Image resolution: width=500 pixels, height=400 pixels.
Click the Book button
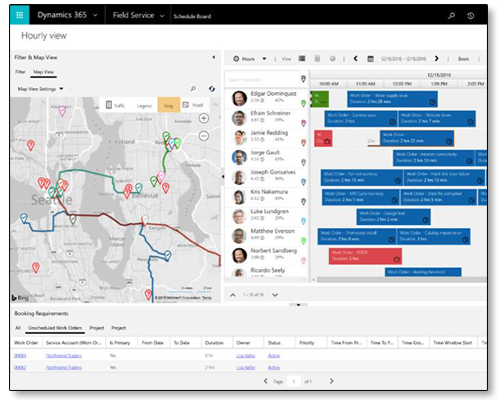[463, 59]
